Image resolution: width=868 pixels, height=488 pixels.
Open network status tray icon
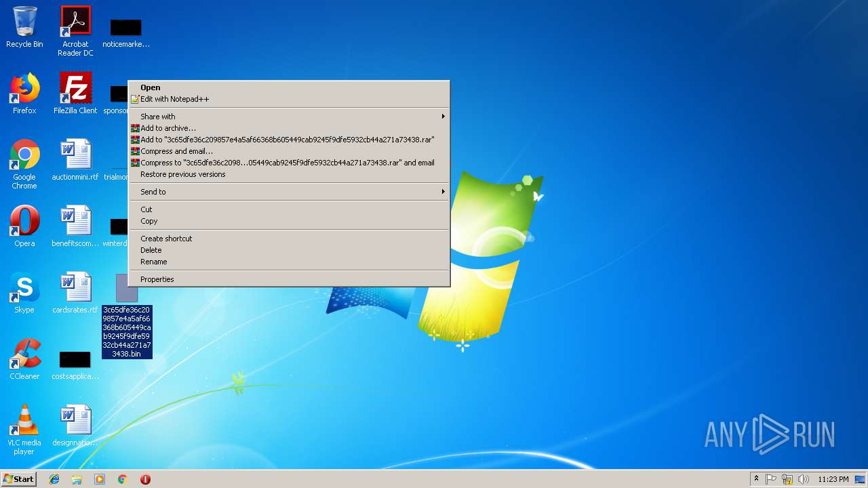tap(787, 479)
